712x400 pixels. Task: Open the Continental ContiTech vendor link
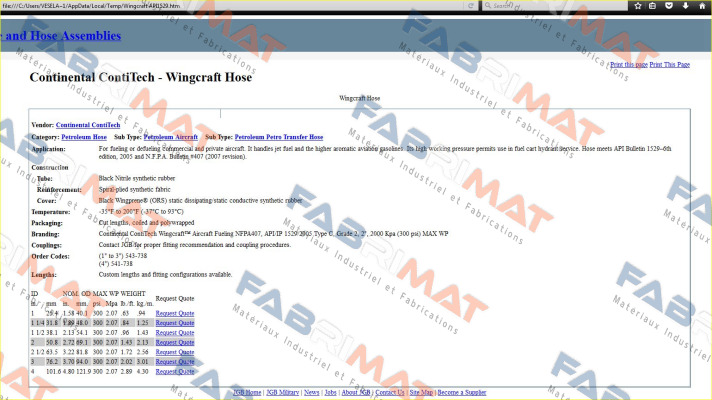(88, 125)
